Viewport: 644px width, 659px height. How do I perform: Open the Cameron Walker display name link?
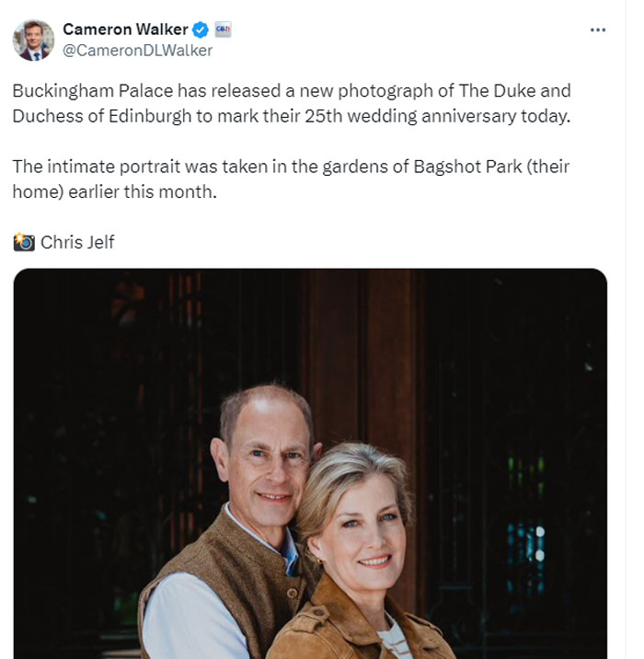(125, 29)
